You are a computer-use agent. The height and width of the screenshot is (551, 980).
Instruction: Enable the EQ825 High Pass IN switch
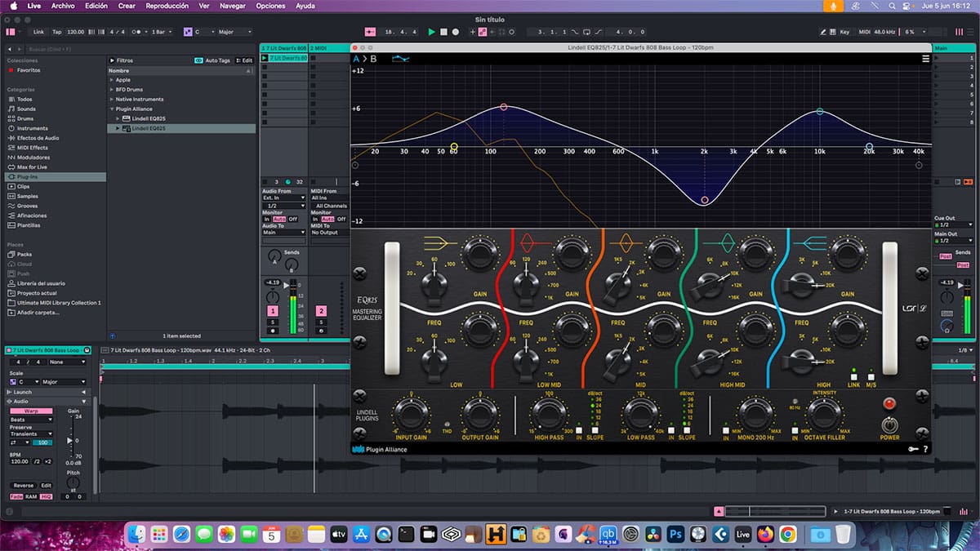(579, 429)
